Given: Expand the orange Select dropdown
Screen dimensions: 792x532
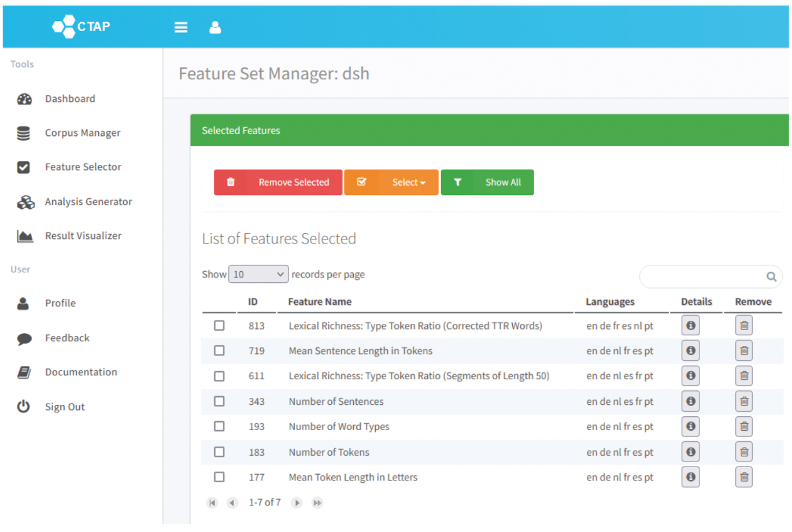Looking at the screenshot, I should coord(391,182).
